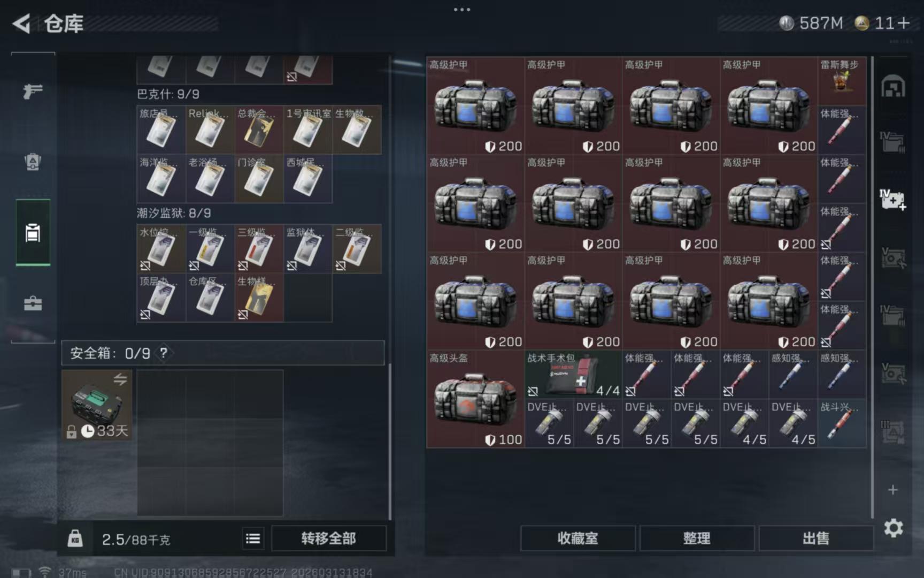Click the 潮汐监狱: 8/9 section label
924x578 pixels.
(x=174, y=213)
